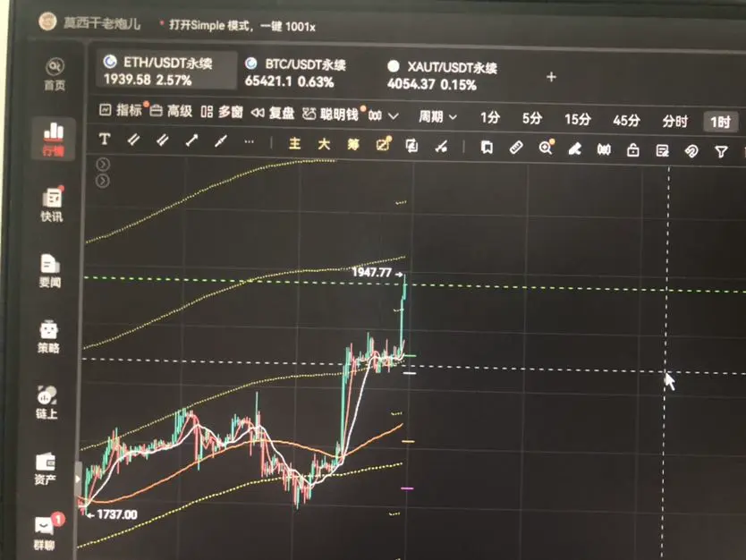Select the 分时 timeframe
The width and height of the screenshot is (746, 560).
674,122
